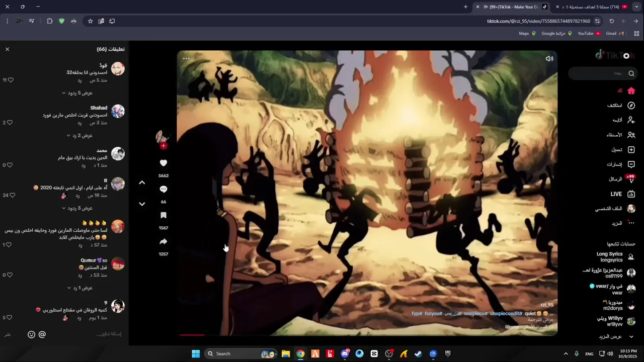The image size is (644, 362).
Task: Open File Explorer from the taskbar
Action: click(x=285, y=353)
